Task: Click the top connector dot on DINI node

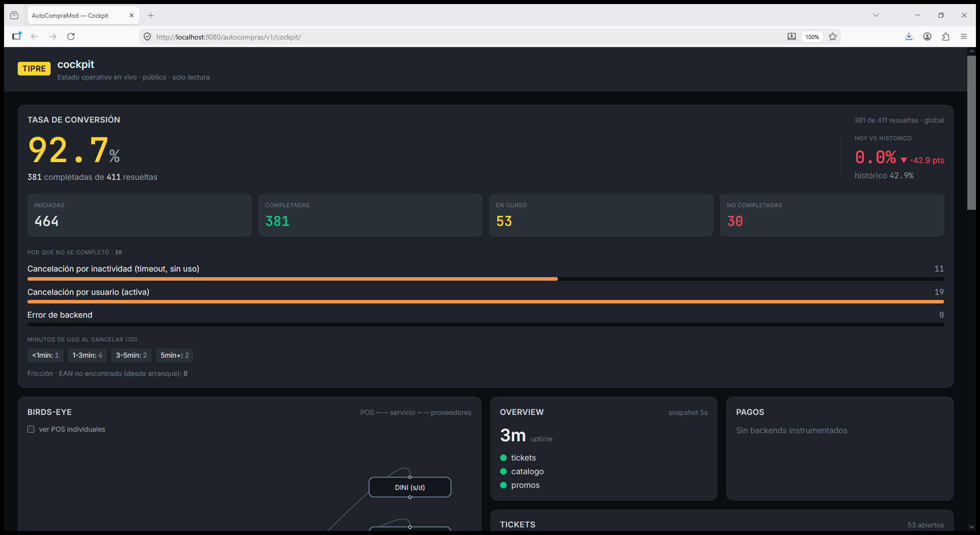Action: (x=410, y=477)
